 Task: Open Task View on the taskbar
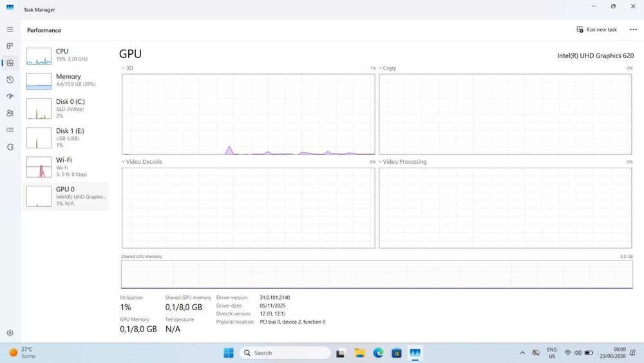341,353
